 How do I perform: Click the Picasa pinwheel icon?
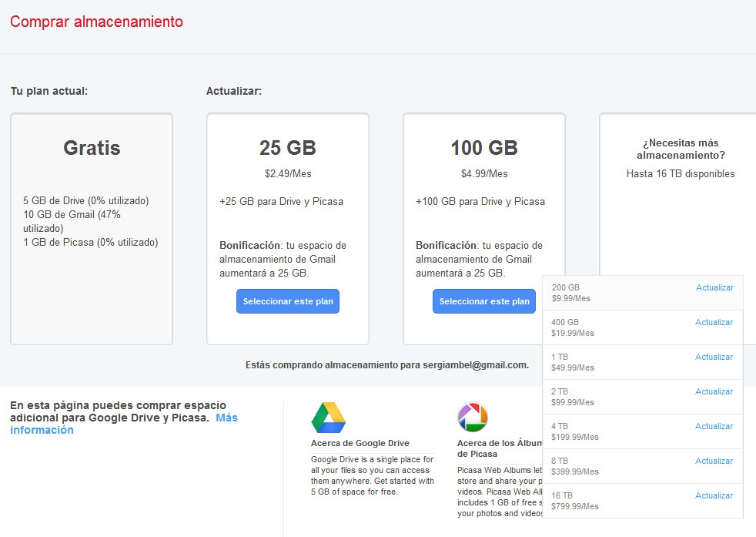473,417
